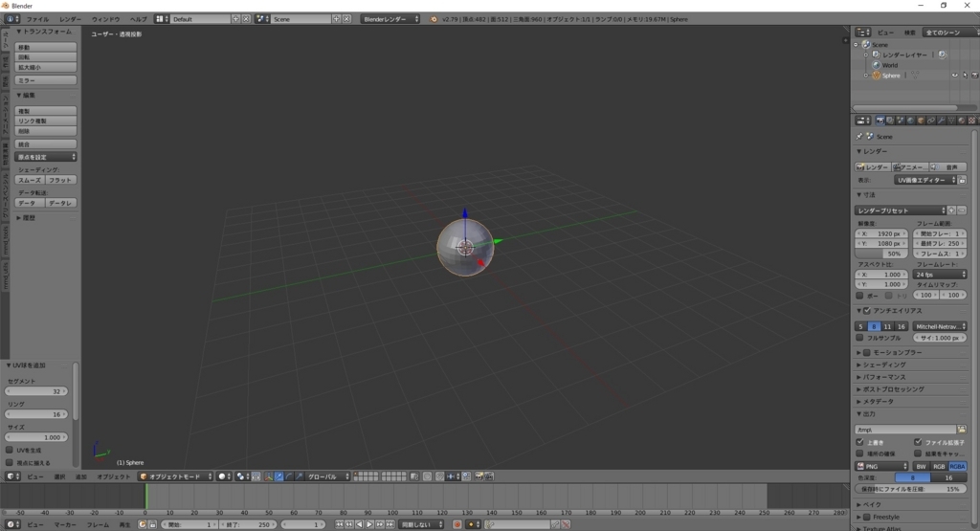Viewport: 980px width, 531px height.
Task: Click the OpenGL render animation clapper icon
Action: coord(489,476)
